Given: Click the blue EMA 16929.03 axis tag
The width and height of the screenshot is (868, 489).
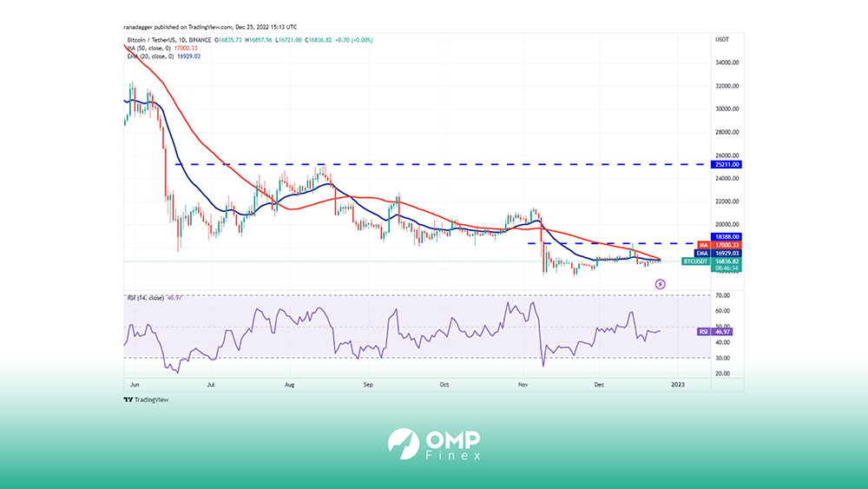Looking at the screenshot, I should (x=718, y=253).
